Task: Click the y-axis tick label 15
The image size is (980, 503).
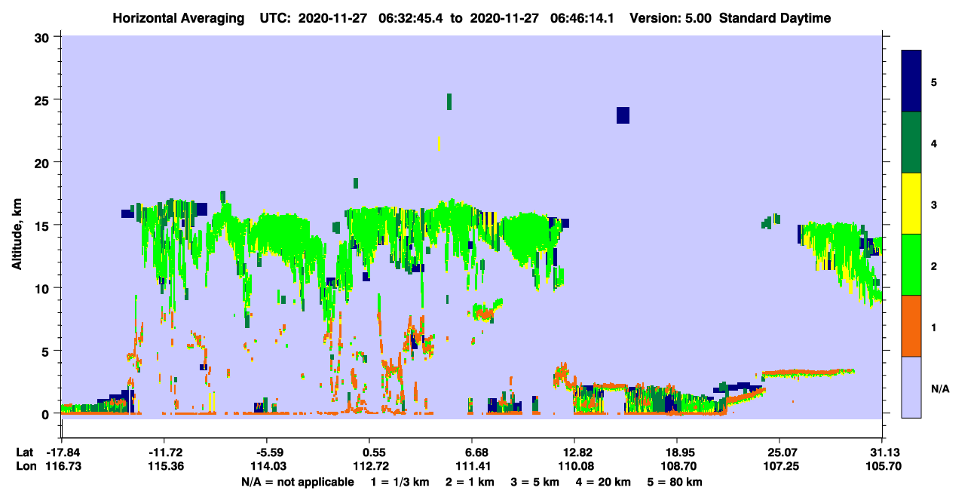Action: click(44, 225)
